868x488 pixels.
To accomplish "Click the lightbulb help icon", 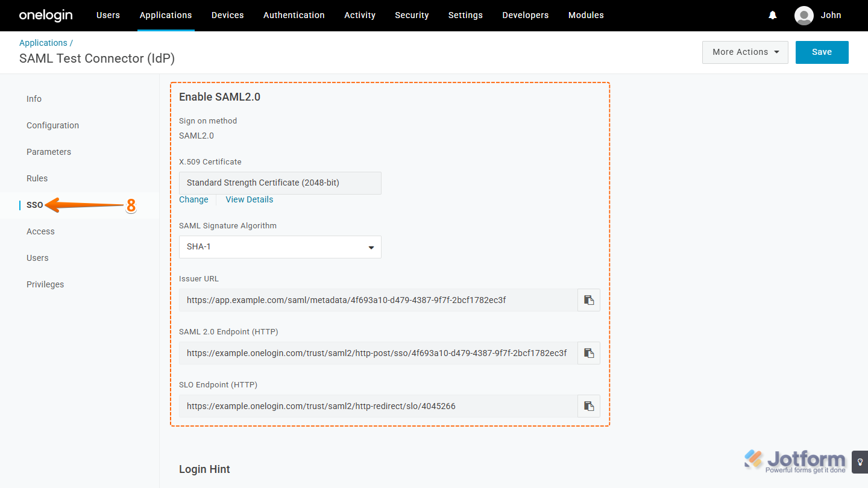I will click(x=860, y=462).
